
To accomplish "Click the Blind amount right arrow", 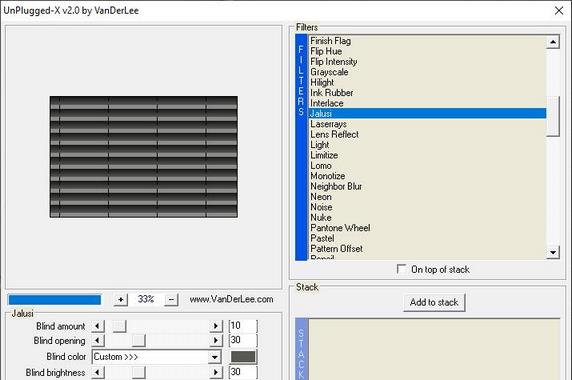I will point(216,326).
